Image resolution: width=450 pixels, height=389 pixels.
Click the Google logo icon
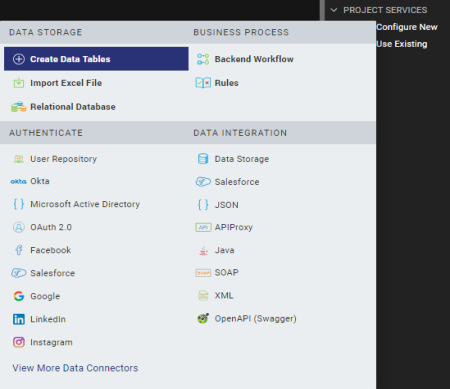[19, 296]
